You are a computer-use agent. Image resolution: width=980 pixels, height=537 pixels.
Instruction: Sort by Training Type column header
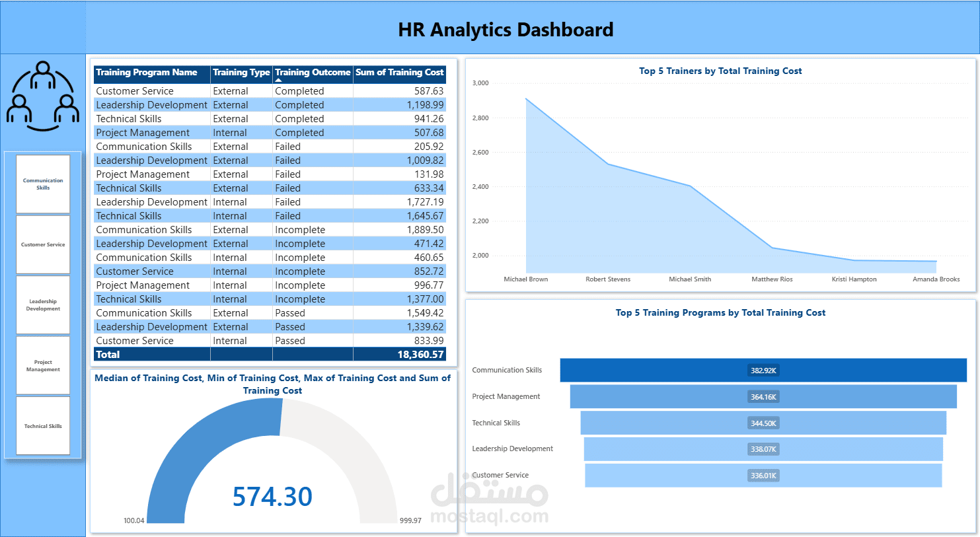241,73
